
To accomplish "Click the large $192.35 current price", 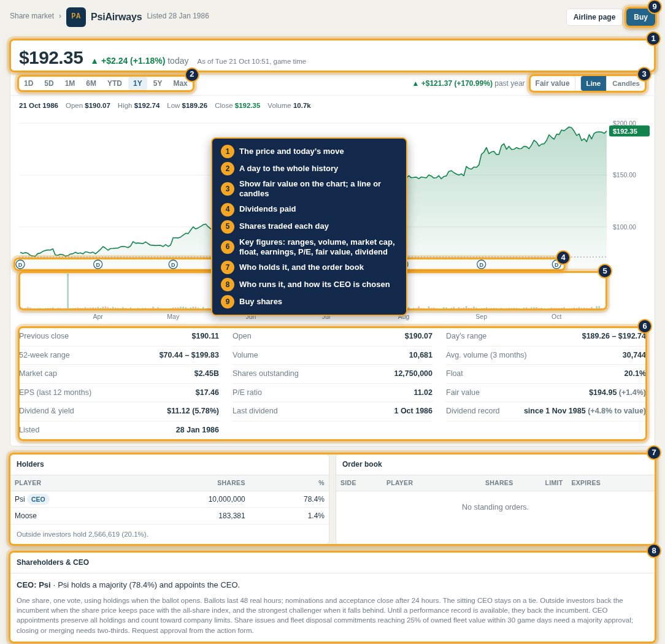I will point(51,58).
